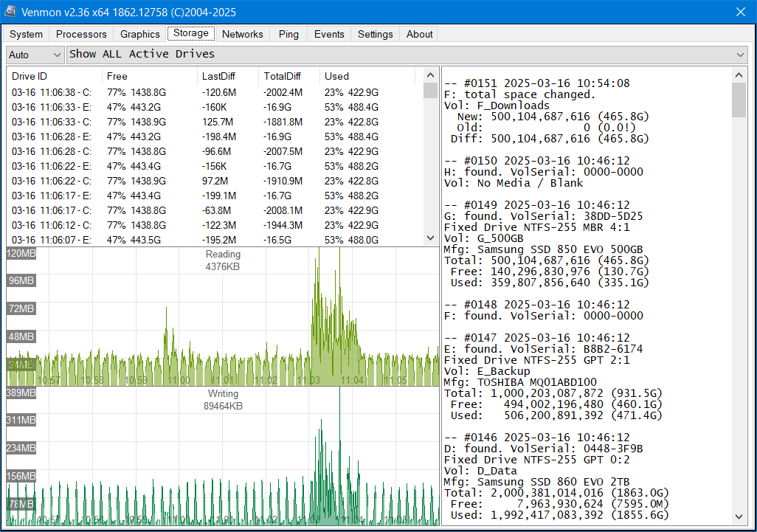This screenshot has width=757, height=532.
Task: Click the 89464KB writing rate value
Action: (223, 406)
